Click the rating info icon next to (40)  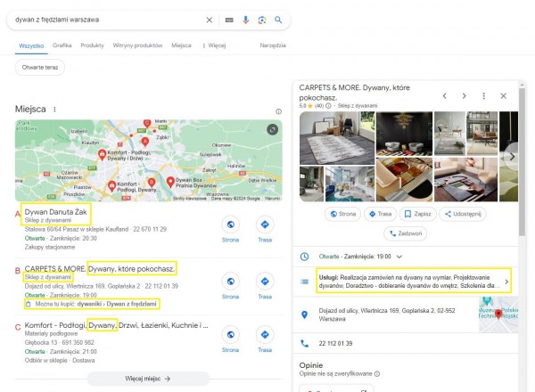point(328,106)
